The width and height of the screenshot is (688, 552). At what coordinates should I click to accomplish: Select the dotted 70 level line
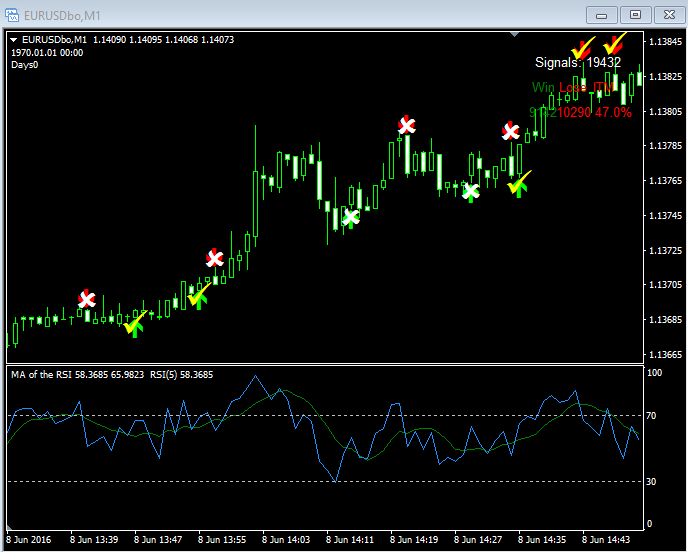[325, 415]
